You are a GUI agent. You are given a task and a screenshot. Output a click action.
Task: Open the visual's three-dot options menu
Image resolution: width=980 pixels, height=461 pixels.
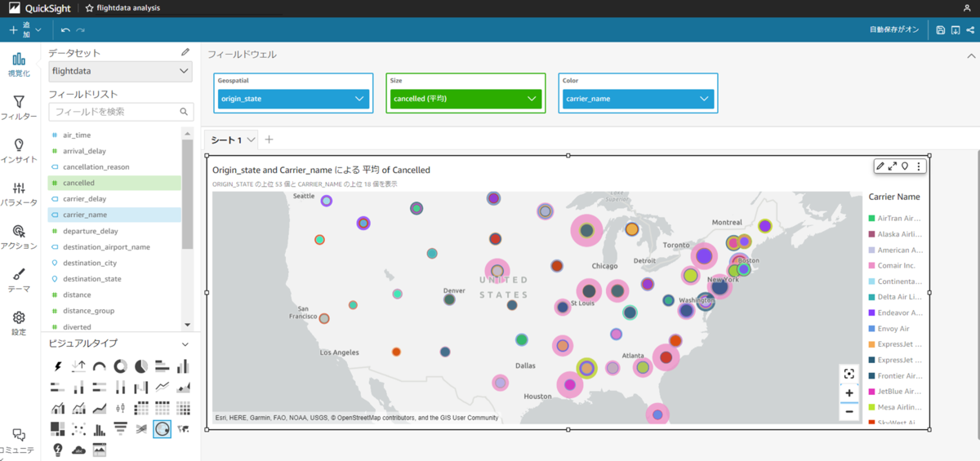pos(919,166)
